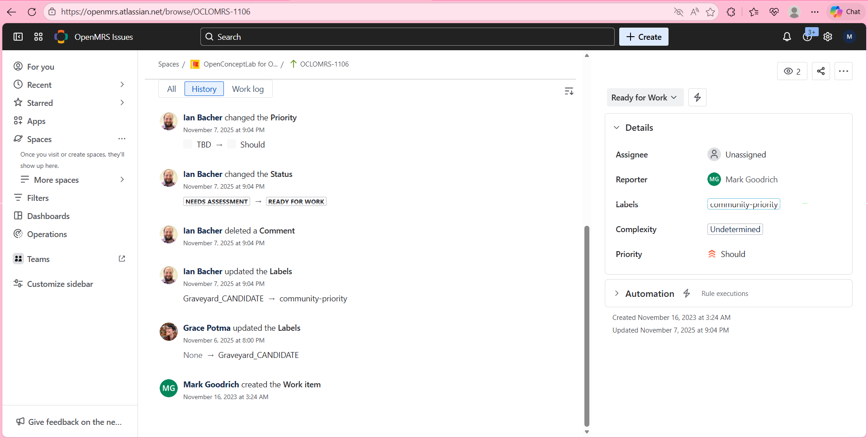Image resolution: width=868 pixels, height=438 pixels.
Task: Click the Search input field
Action: pos(407,37)
